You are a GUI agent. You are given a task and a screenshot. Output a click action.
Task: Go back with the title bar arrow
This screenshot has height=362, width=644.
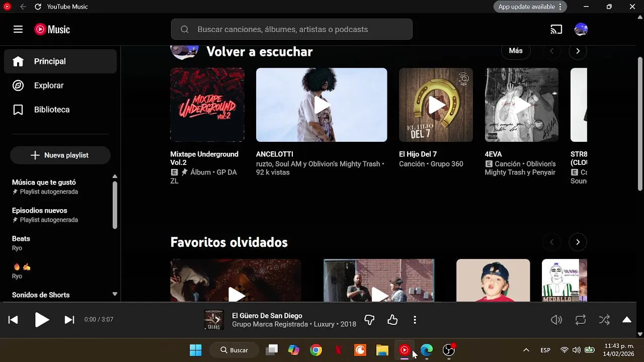23,7
